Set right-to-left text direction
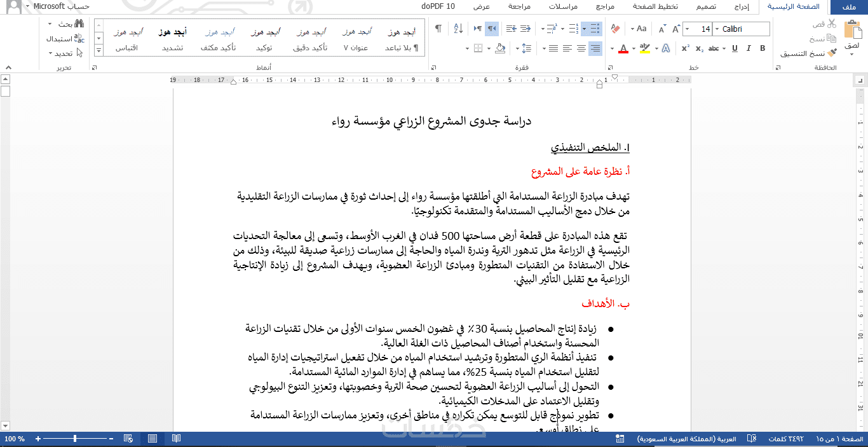 [492, 29]
